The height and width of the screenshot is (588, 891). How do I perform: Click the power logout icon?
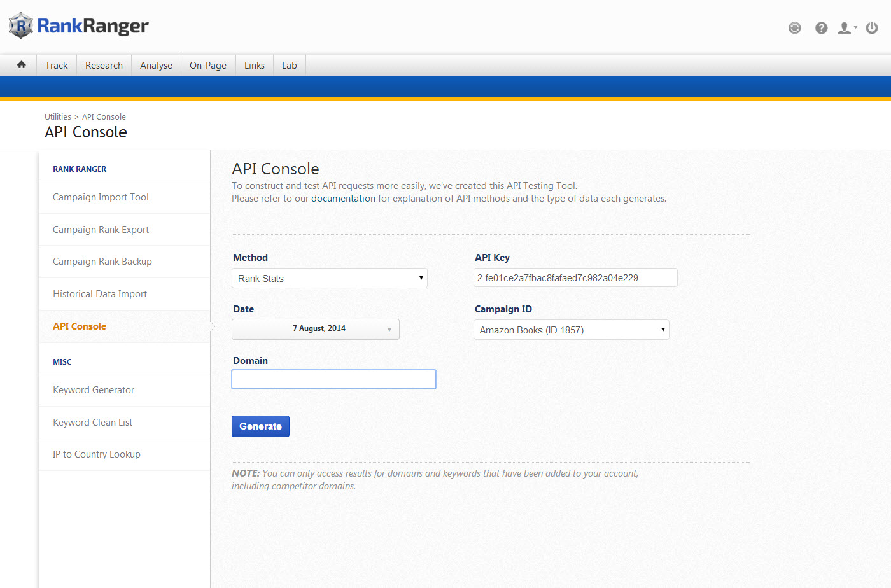point(872,28)
